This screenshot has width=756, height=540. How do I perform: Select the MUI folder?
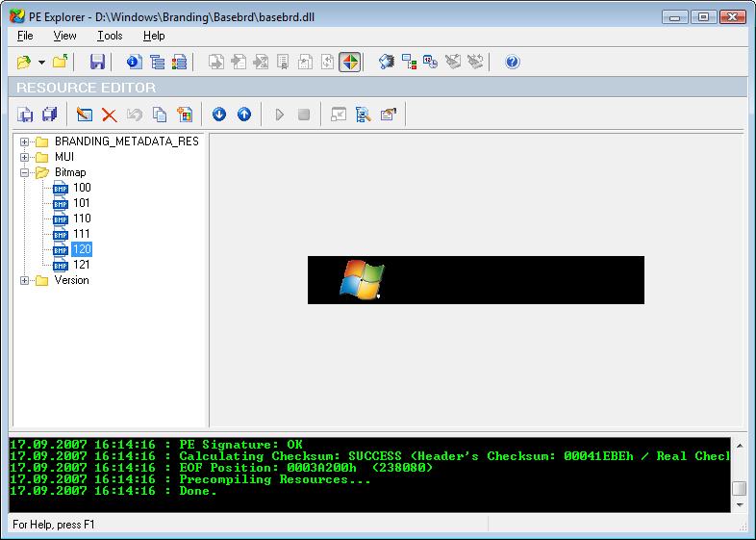point(64,157)
